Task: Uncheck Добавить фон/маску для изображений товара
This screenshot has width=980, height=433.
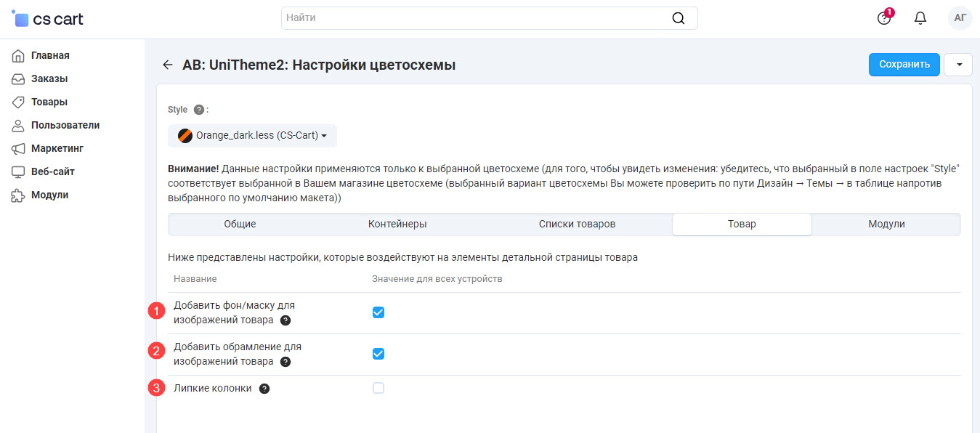Action: (x=378, y=312)
